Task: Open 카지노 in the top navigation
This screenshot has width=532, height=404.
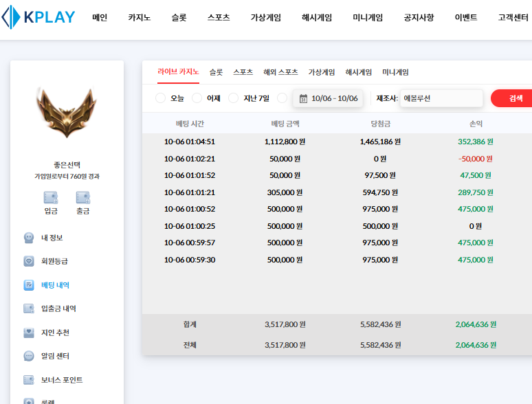Action: tap(139, 18)
